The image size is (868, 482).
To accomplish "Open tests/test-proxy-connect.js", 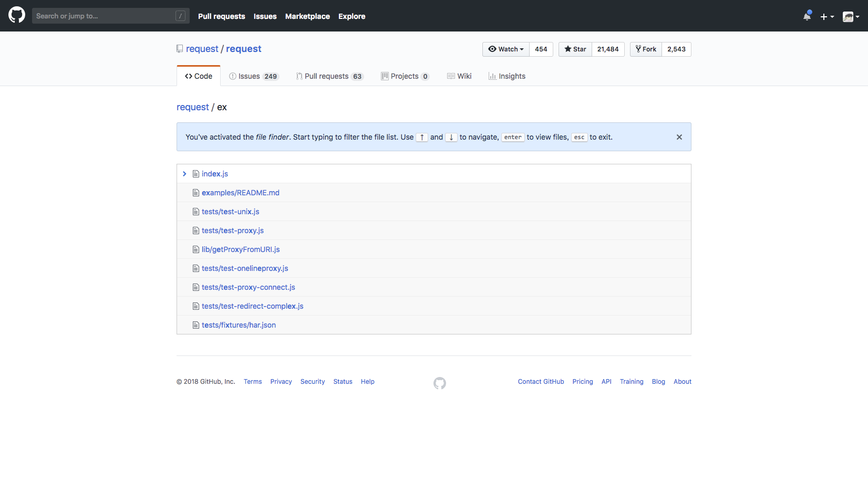I will pyautogui.click(x=249, y=287).
